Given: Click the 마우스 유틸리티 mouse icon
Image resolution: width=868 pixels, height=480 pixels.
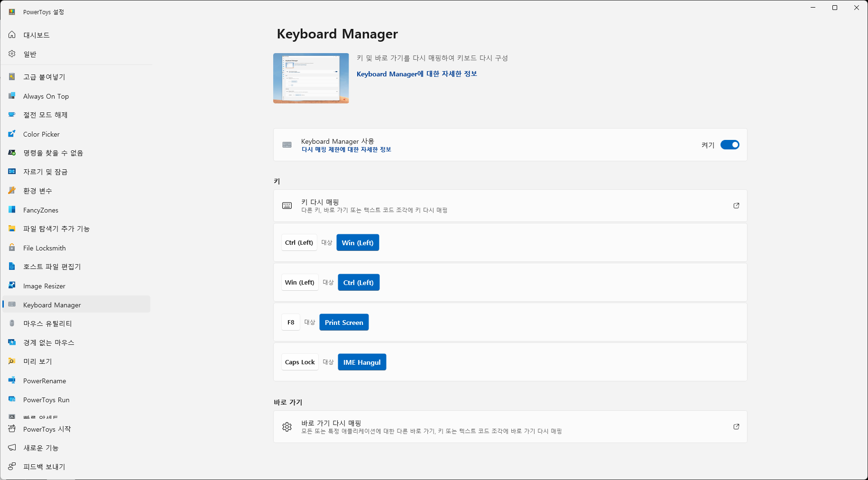Looking at the screenshot, I should point(12,323).
